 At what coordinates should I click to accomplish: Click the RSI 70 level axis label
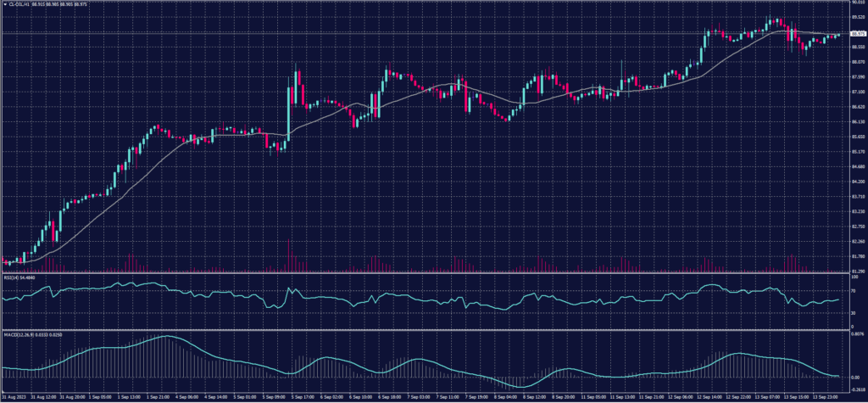(x=853, y=291)
